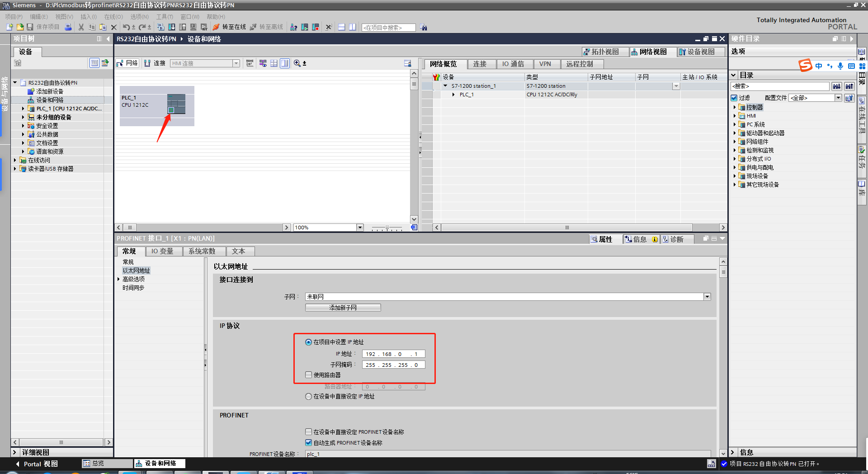Open the Profile (配置文件) <全部> dropdown
The width and height of the screenshot is (868, 474).
point(838,98)
